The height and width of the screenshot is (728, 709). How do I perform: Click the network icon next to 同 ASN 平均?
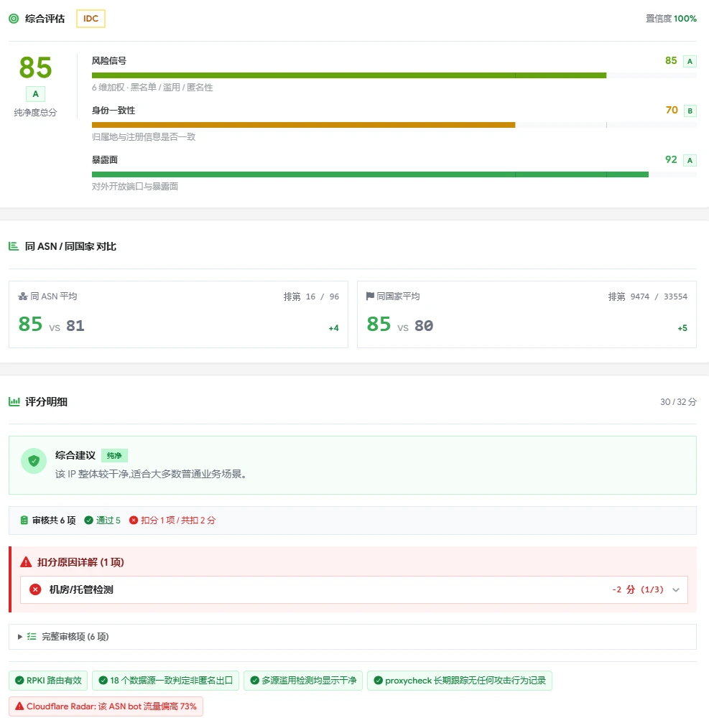tap(23, 297)
